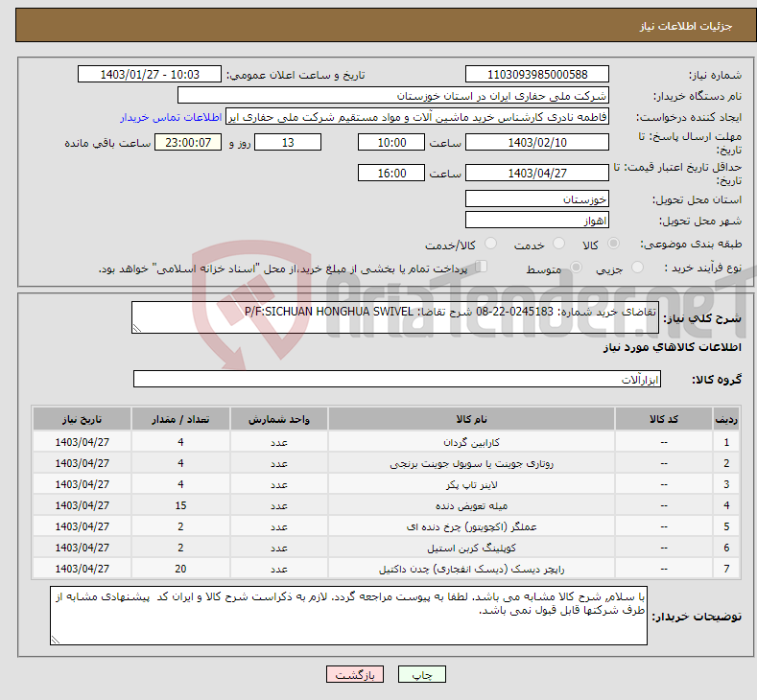Viewport: 757px width, 700px height.
Task: Click quantity 20 in the راپچر دیسک row
Action: pos(180,569)
